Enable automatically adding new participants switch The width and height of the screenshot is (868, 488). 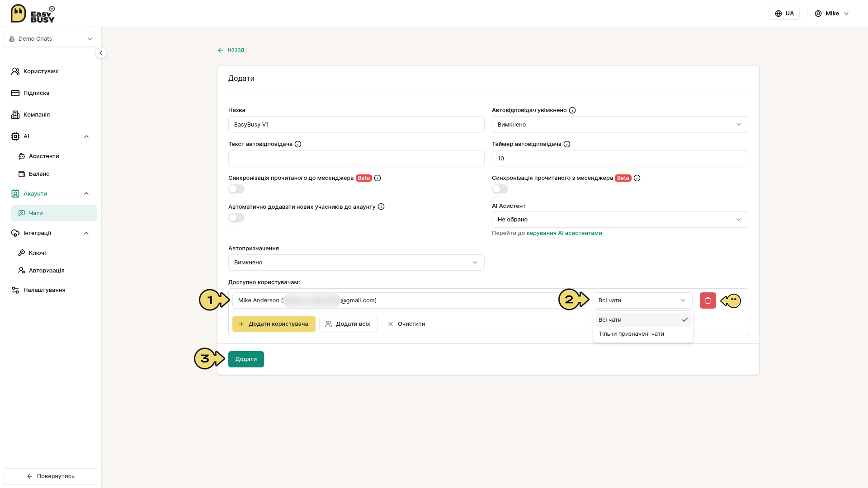(x=236, y=217)
